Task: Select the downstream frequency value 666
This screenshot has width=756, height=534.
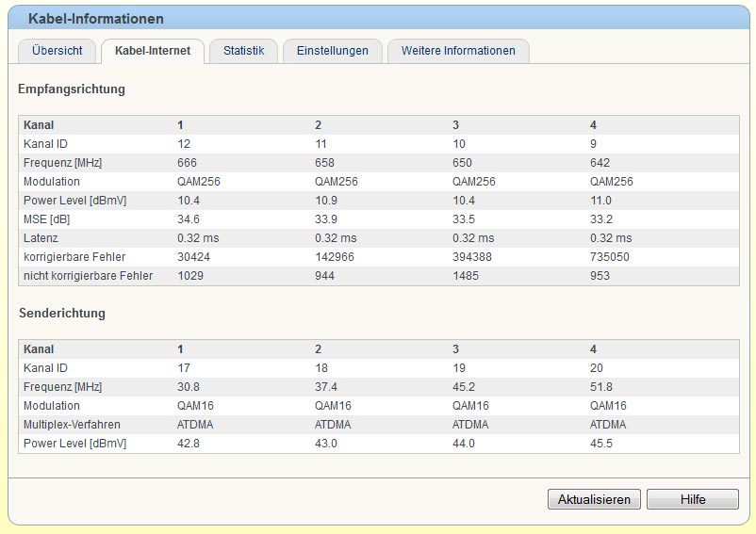Action: 187,163
